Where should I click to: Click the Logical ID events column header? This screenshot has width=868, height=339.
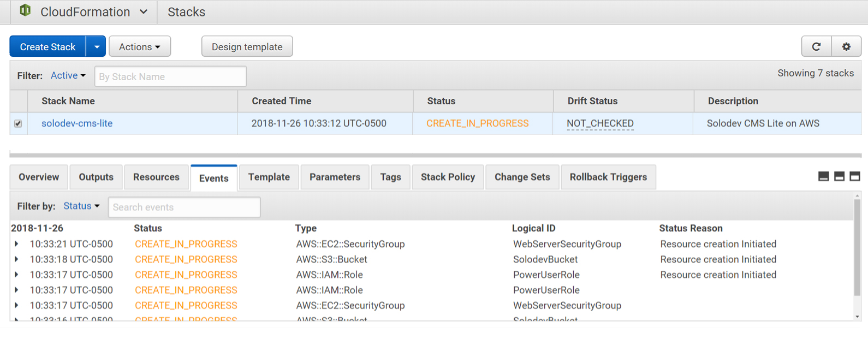pos(533,228)
